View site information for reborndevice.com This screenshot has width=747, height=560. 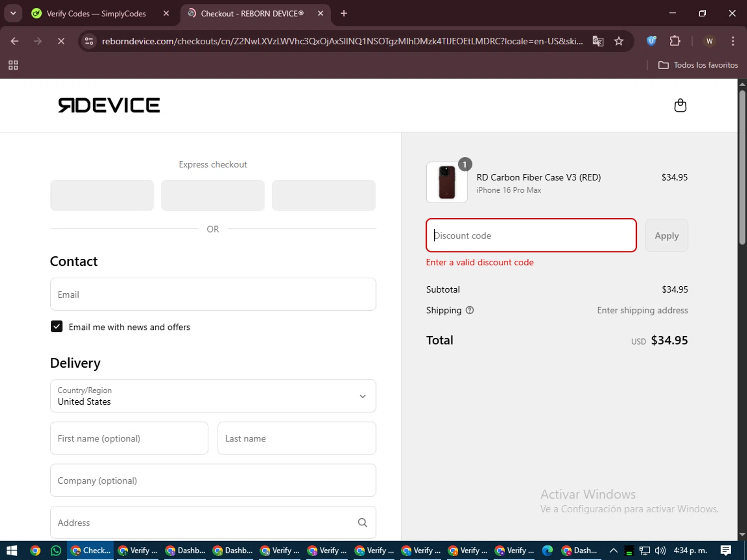coord(89,41)
